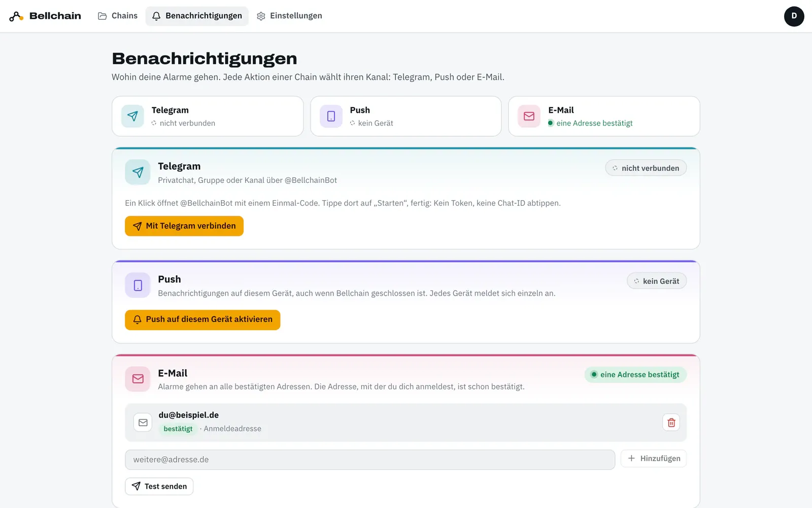Viewport: 812px width, 508px height.
Task: Focus the weitere@adresse.de input field
Action: coord(370,460)
